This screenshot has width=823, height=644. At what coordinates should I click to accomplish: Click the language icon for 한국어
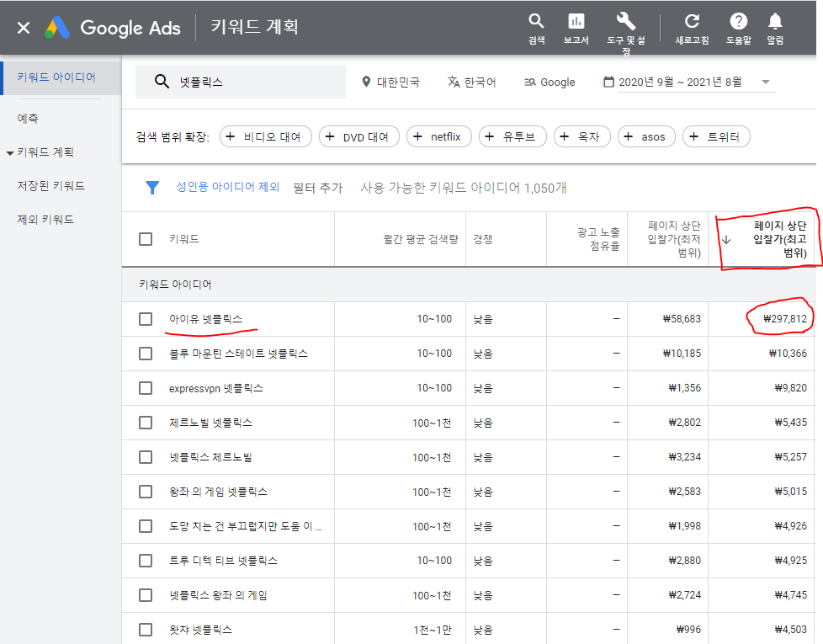pyautogui.click(x=454, y=82)
